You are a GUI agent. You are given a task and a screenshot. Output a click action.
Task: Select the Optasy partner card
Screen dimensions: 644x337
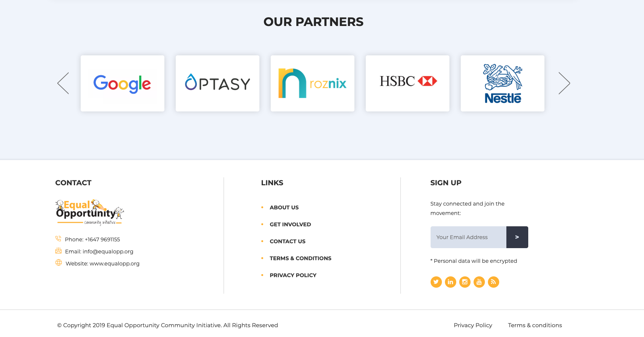pyautogui.click(x=218, y=83)
